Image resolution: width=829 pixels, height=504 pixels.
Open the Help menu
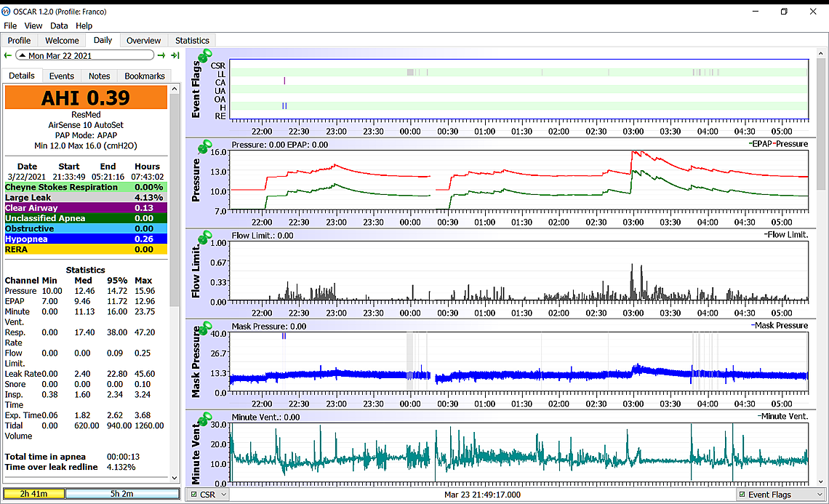coord(84,25)
